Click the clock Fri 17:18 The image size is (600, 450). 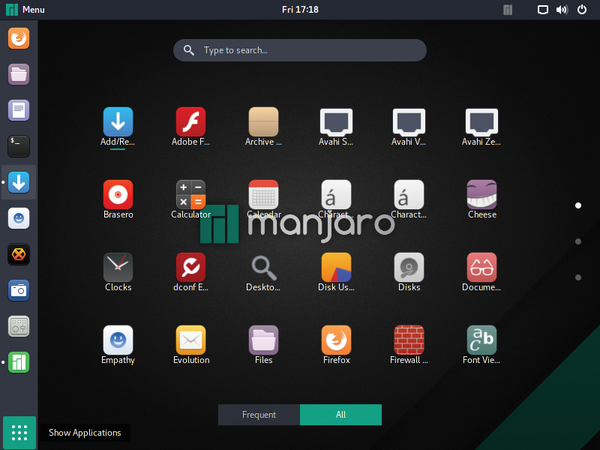(x=300, y=10)
